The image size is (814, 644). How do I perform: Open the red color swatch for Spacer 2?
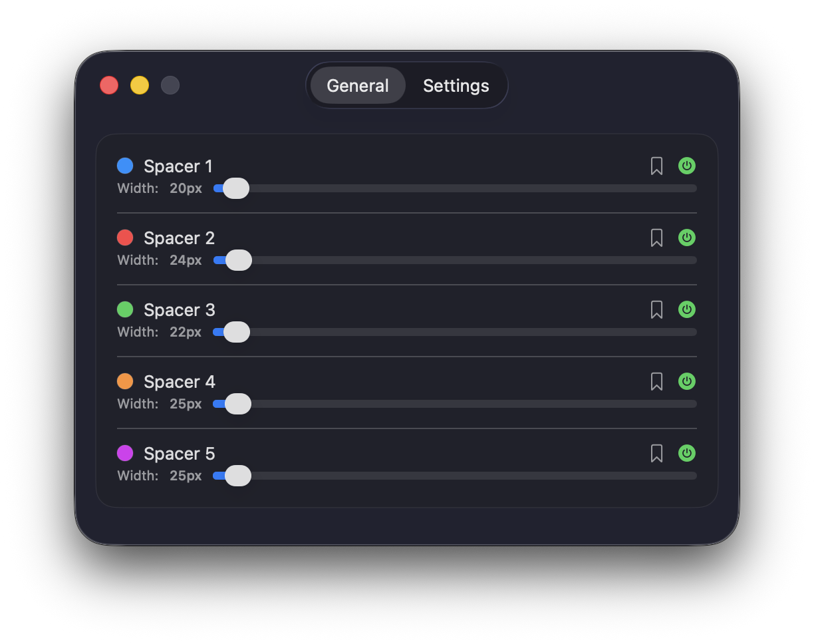click(x=125, y=238)
